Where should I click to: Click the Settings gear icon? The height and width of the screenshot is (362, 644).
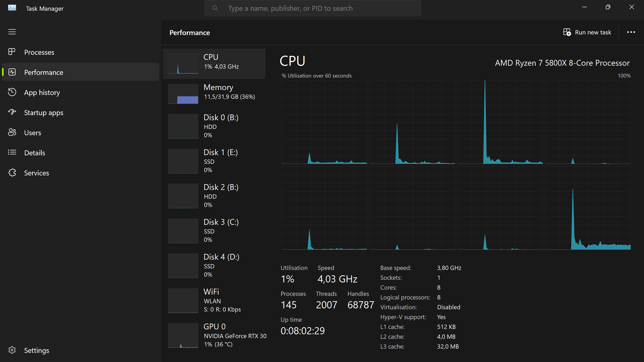pyautogui.click(x=12, y=350)
